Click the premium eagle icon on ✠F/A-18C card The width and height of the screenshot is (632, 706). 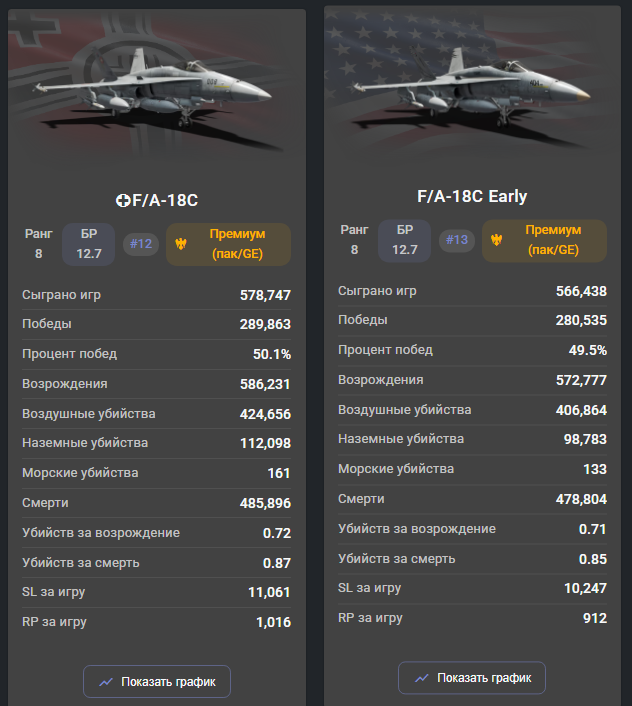(x=181, y=244)
